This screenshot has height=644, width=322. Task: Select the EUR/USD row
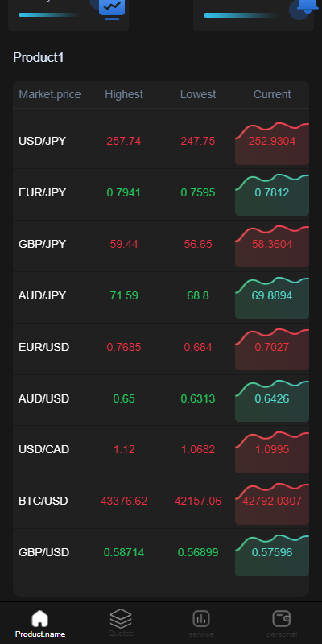click(161, 348)
